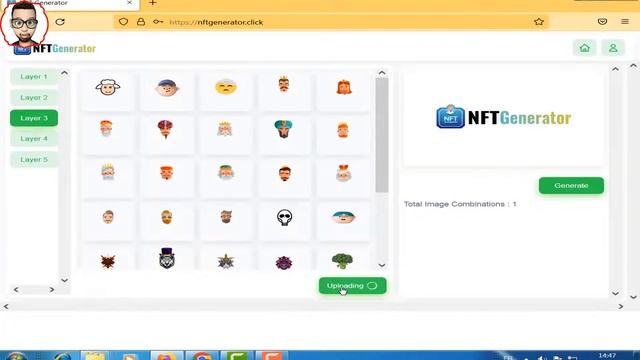The height and width of the screenshot is (360, 640).
Task: Click the green Generate button
Action: pyautogui.click(x=571, y=185)
